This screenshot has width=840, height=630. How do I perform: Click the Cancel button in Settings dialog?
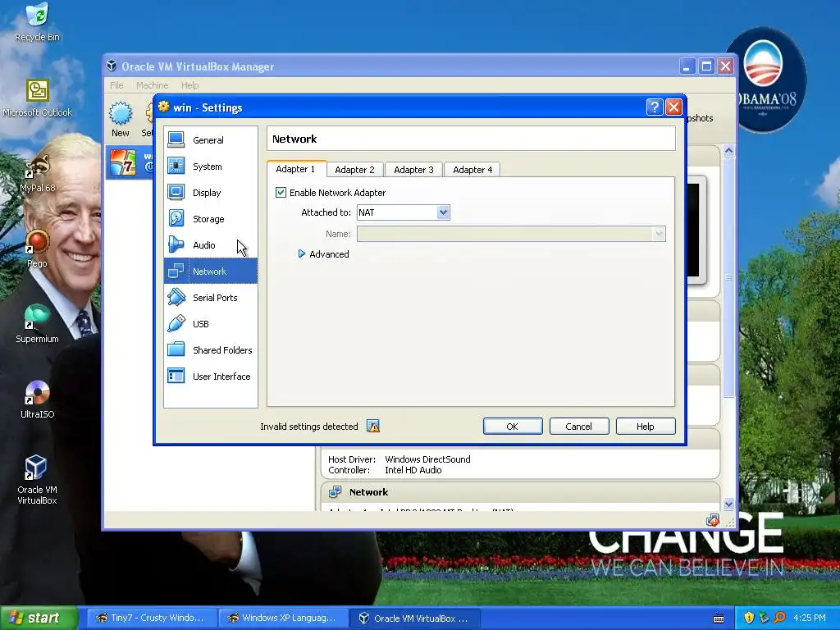point(579,427)
